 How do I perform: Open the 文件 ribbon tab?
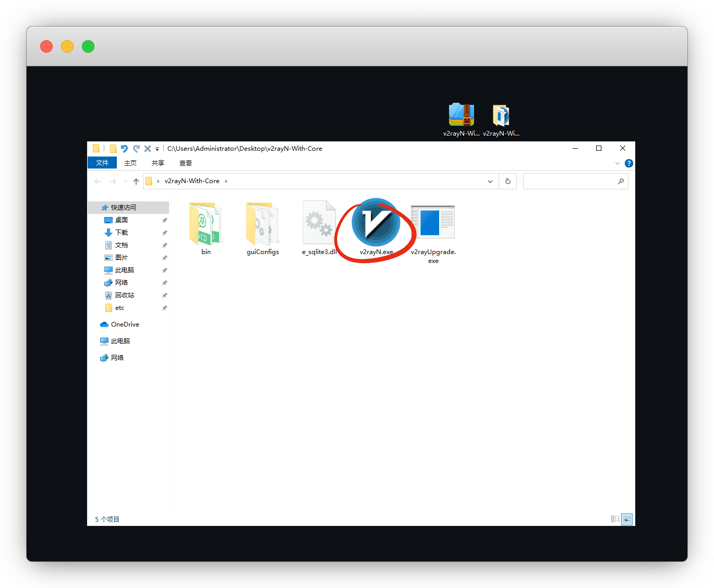(102, 163)
